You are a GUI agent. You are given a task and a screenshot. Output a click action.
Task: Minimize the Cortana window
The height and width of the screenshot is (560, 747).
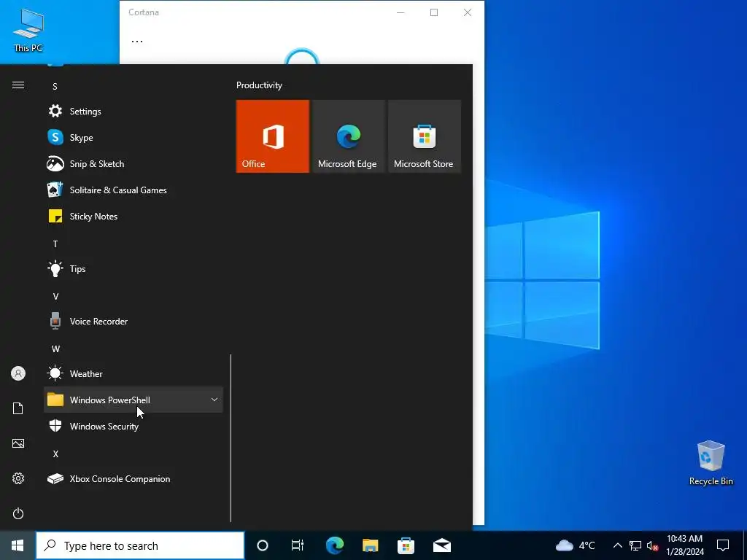tap(400, 12)
